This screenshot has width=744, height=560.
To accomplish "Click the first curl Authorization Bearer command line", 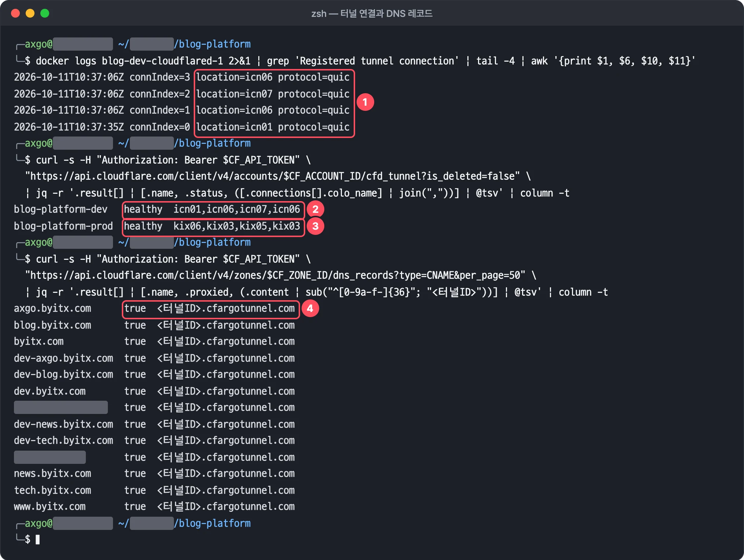I will tap(173, 160).
